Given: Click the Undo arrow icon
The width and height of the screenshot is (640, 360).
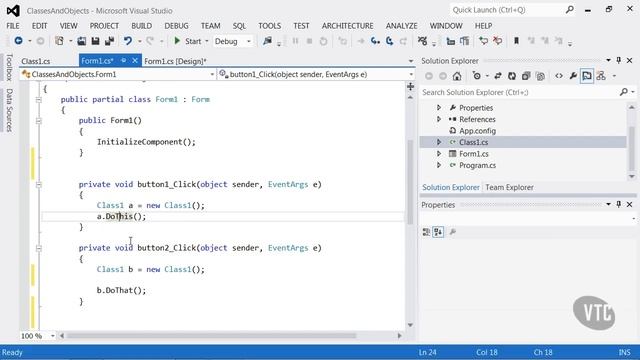Looking at the screenshot, I should pos(128,41).
